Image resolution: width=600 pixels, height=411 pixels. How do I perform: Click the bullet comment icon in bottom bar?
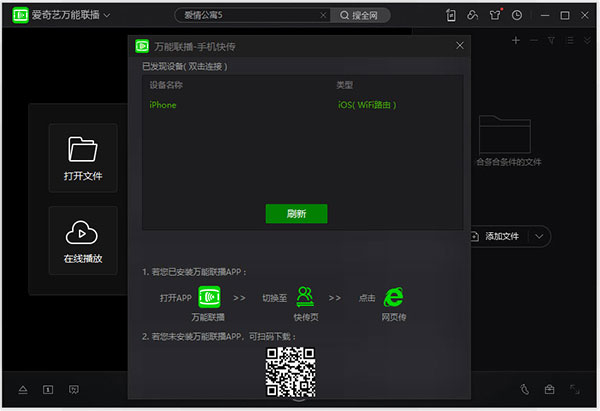(73, 390)
